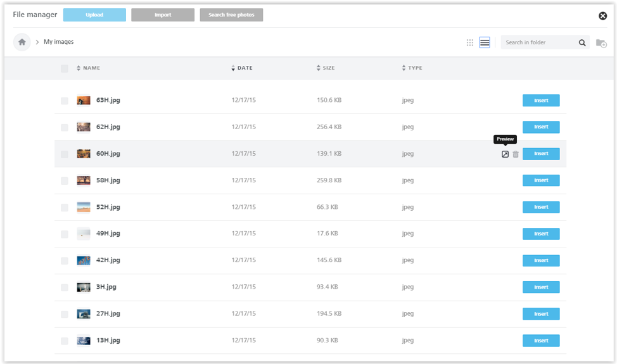Open the 42H.jpg thumbnail
Screen dimensions: 617x364
84,261
